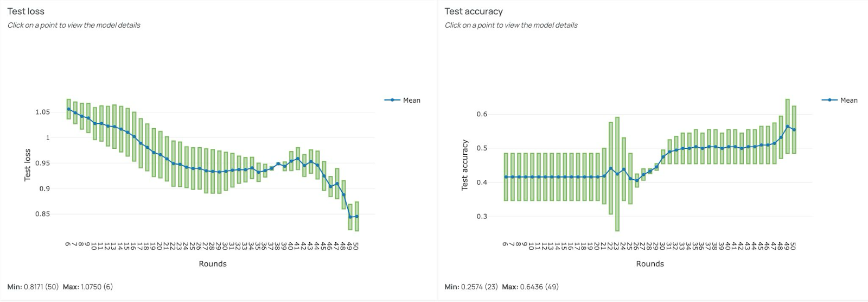Click the round 47 point in Test loss chart

coord(337,184)
